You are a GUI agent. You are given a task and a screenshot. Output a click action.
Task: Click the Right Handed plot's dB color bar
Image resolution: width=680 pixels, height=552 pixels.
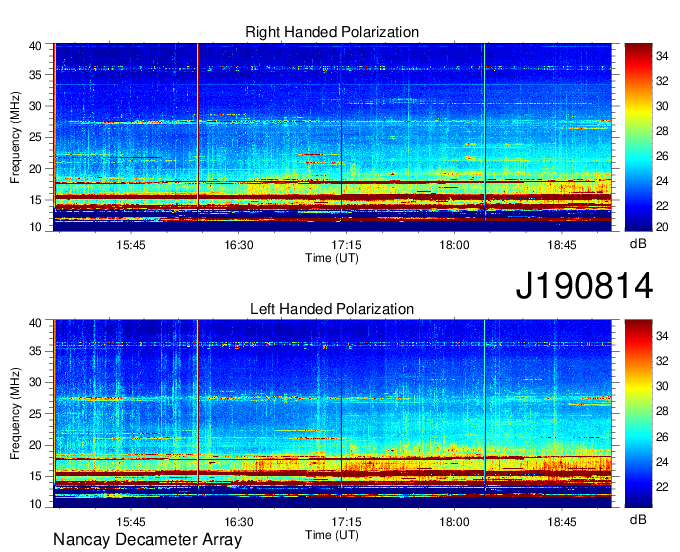pos(638,137)
